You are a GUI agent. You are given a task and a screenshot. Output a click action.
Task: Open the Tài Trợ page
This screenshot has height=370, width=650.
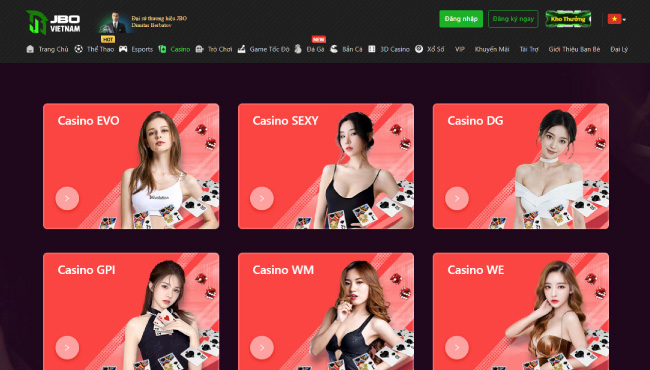pos(529,49)
